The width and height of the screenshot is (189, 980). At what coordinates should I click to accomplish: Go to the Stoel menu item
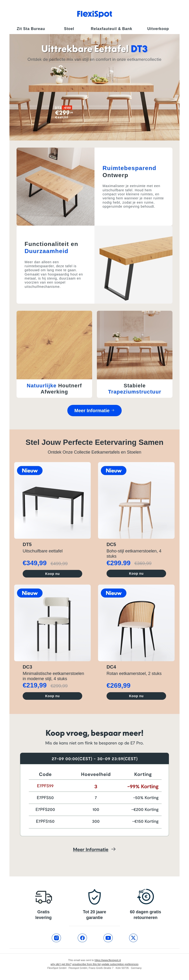click(x=69, y=29)
